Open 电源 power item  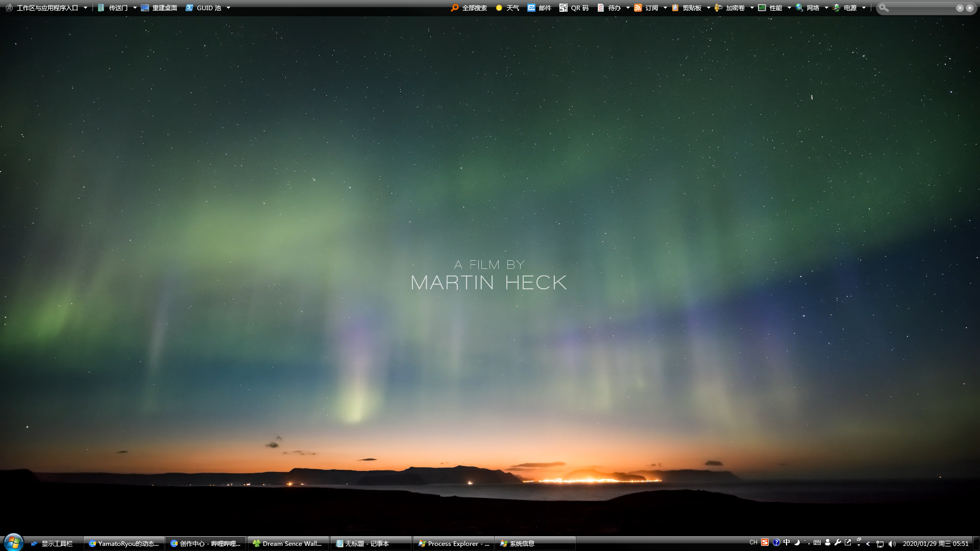[845, 8]
